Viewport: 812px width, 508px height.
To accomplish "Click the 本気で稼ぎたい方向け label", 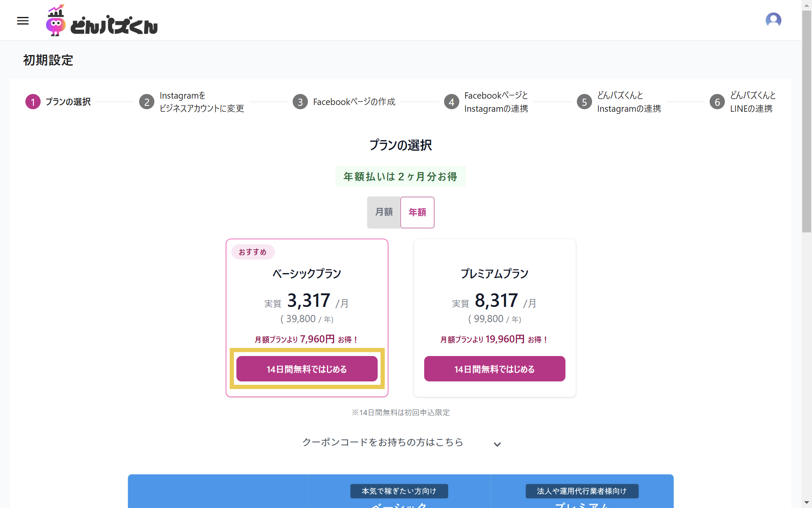I will click(399, 491).
